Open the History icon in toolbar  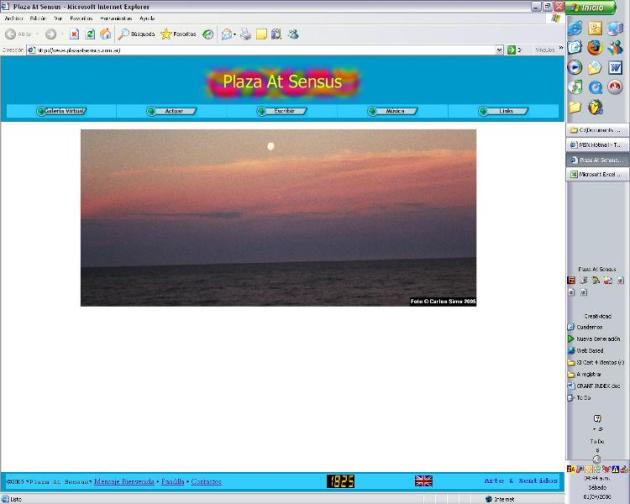(x=208, y=34)
